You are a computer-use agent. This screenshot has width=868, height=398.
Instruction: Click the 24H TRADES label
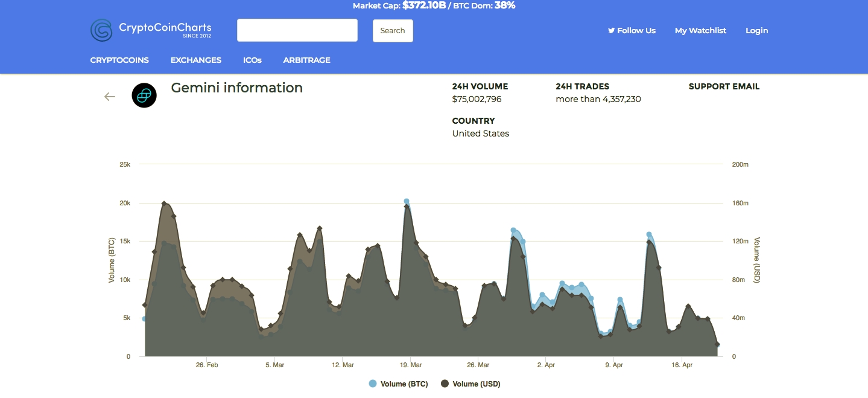[x=583, y=86]
